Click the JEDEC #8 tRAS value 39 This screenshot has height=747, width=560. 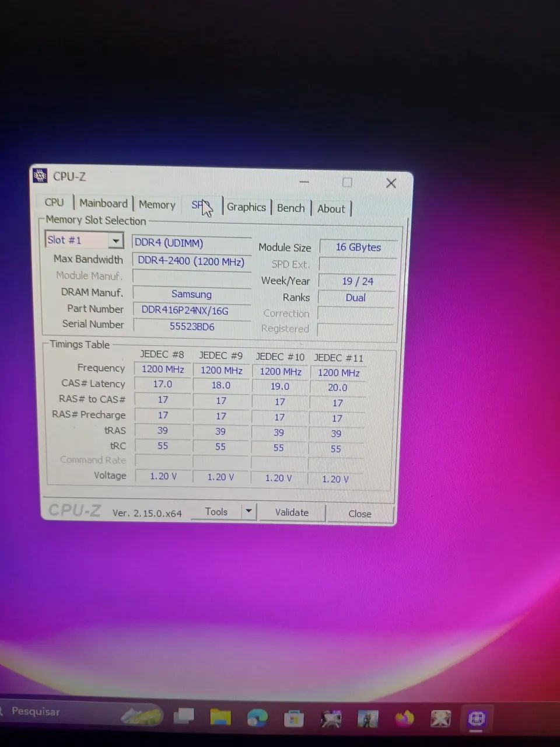point(163,431)
